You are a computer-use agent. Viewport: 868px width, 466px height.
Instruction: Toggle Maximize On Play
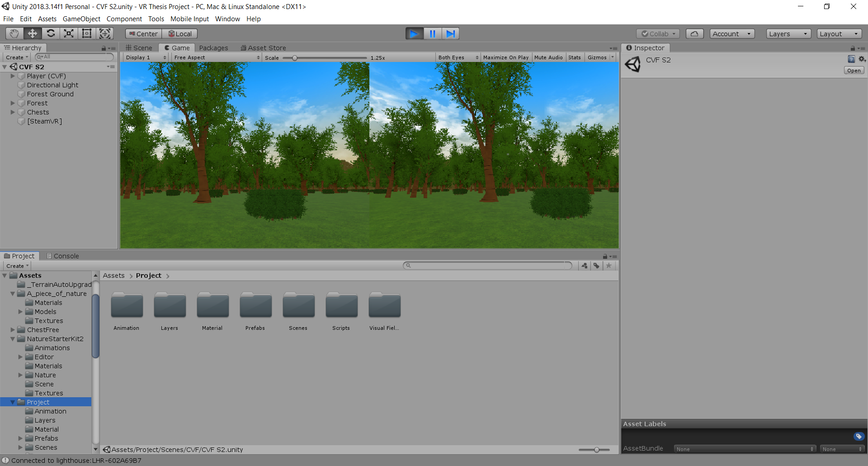[x=505, y=57]
